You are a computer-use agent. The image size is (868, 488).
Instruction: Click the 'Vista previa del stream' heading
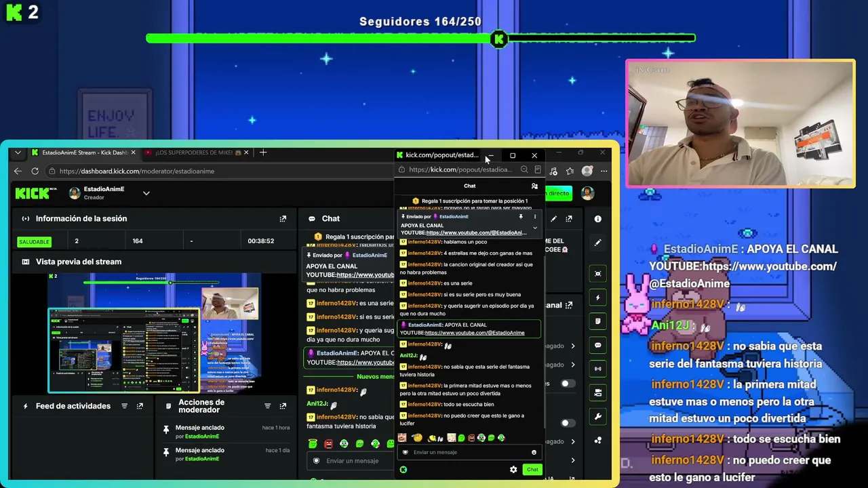pyautogui.click(x=79, y=262)
